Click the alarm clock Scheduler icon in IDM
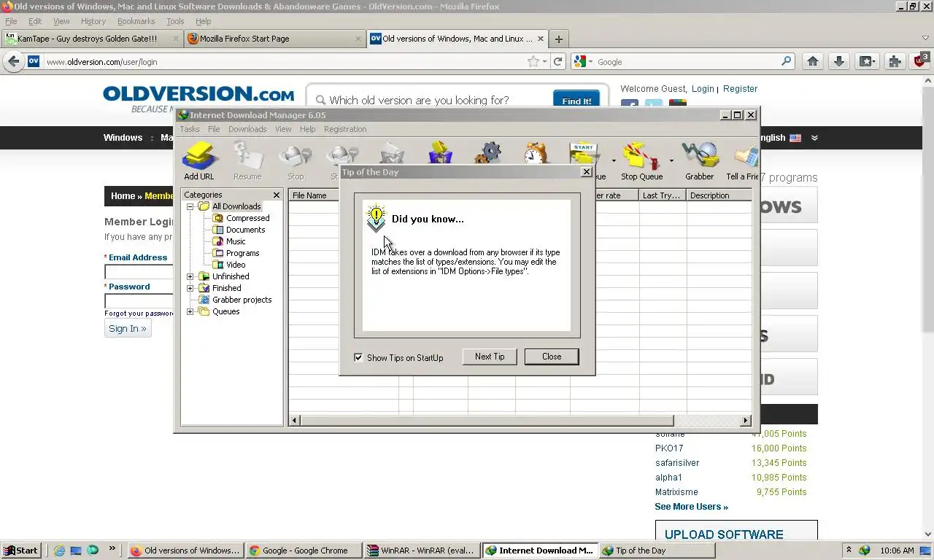 536,154
